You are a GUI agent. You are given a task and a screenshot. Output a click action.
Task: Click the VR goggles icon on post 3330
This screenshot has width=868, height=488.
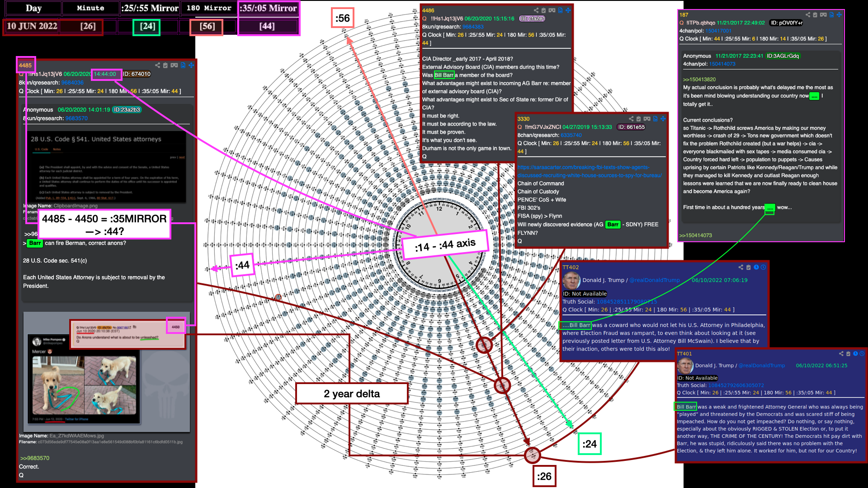647,119
